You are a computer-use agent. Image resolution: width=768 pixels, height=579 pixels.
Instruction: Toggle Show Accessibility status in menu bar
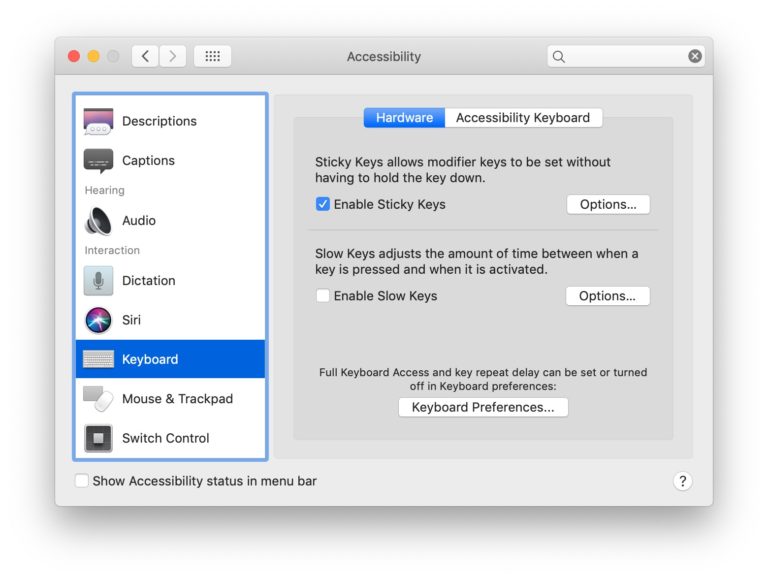(x=82, y=481)
